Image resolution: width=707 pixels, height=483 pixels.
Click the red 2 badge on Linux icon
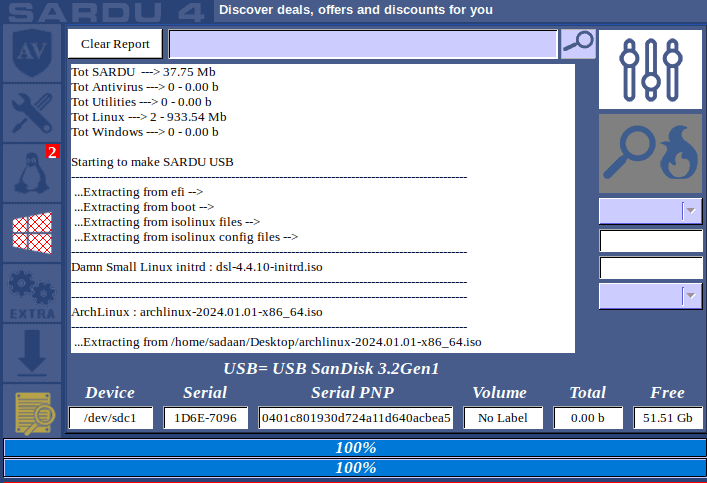tap(52, 152)
